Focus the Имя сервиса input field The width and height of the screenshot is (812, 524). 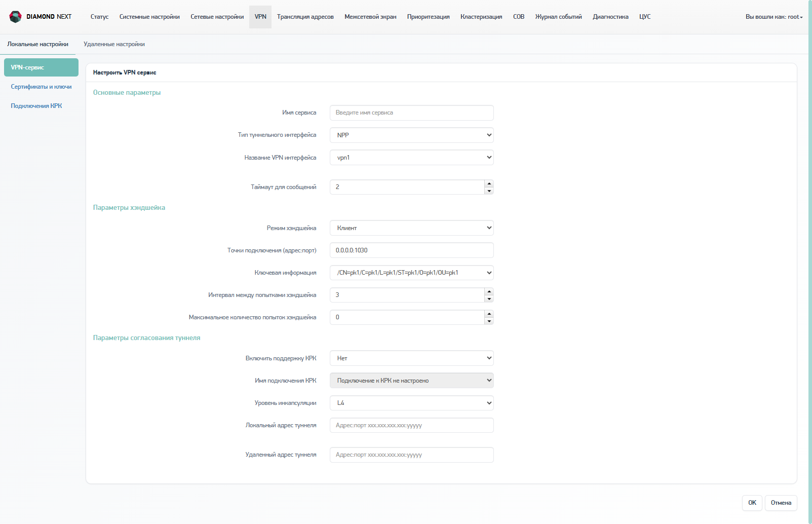tap(411, 113)
